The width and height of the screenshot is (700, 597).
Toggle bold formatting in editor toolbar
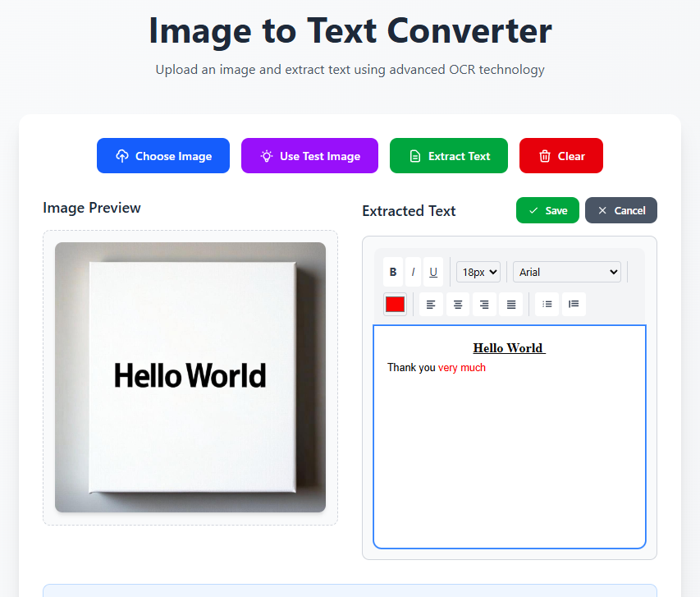click(x=393, y=272)
